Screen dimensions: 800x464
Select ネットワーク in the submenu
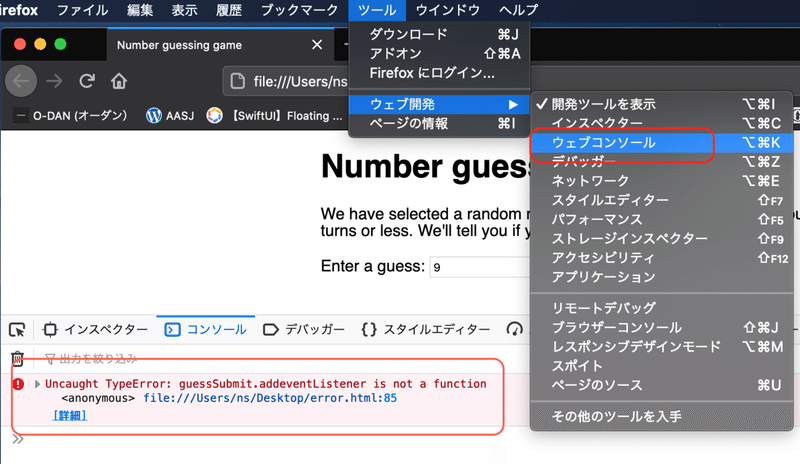coord(662,181)
